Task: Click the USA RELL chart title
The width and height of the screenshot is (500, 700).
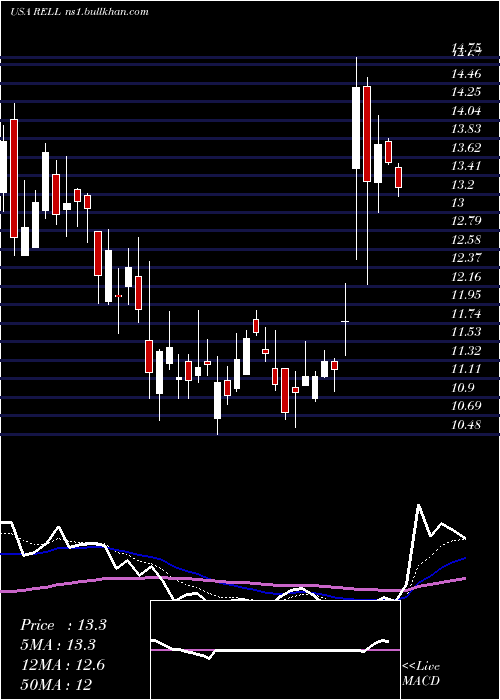Action: coord(79,12)
